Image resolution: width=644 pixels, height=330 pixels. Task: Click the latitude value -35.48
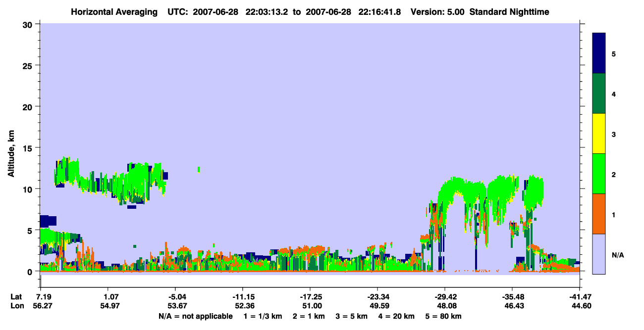point(514,297)
